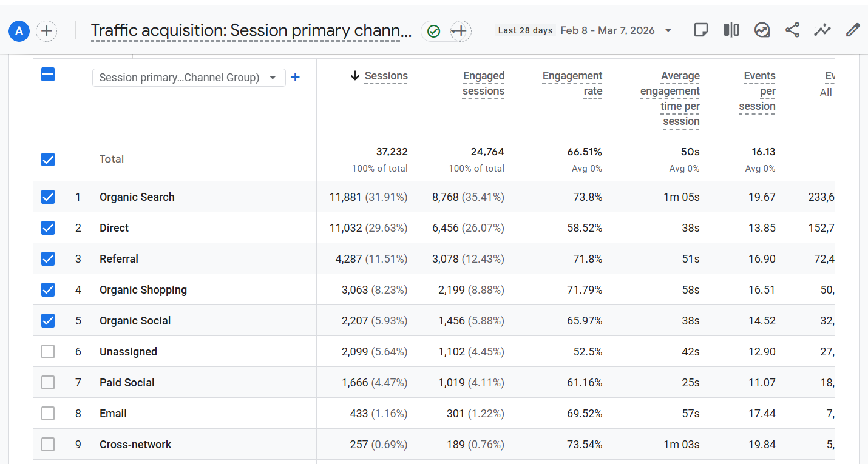Open the compare columns icon
Image resolution: width=868 pixels, height=464 pixels.
point(731,30)
